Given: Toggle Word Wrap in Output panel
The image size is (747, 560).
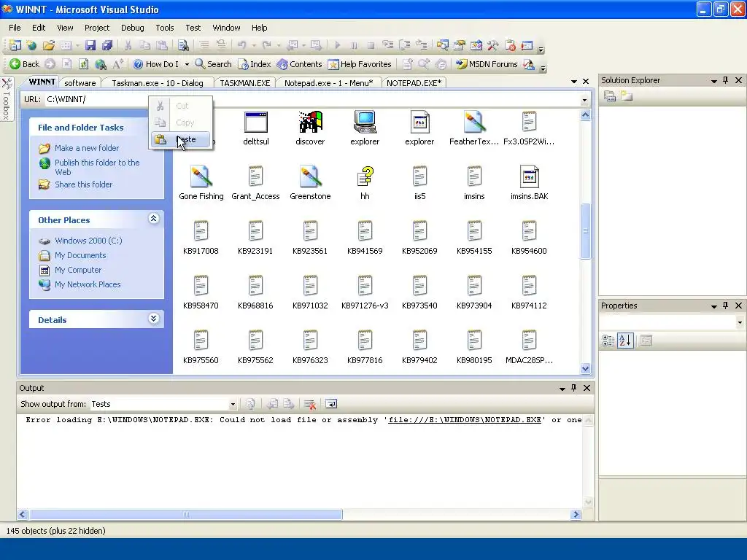Looking at the screenshot, I should point(331,404).
